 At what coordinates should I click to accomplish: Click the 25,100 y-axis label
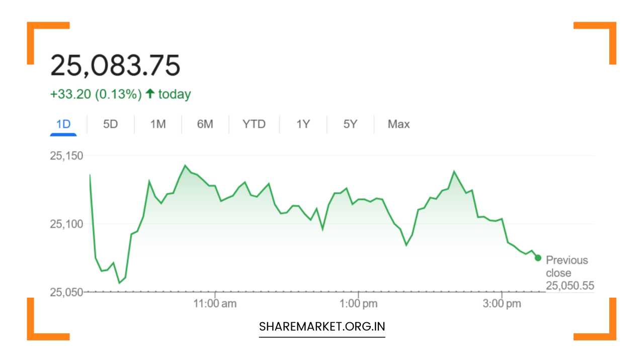pyautogui.click(x=66, y=224)
